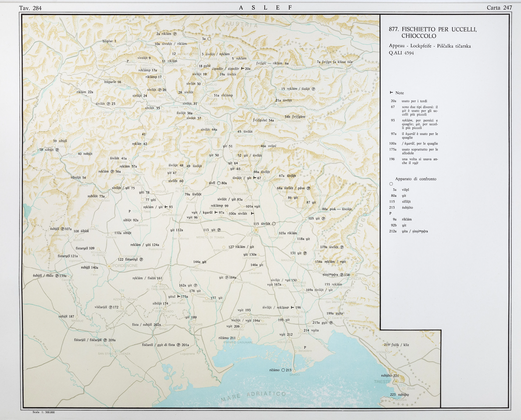Screen dimensions: 521x420
Task: Click the open circle symbol beside point 3a
Action: pyautogui.click(x=209, y=39)
